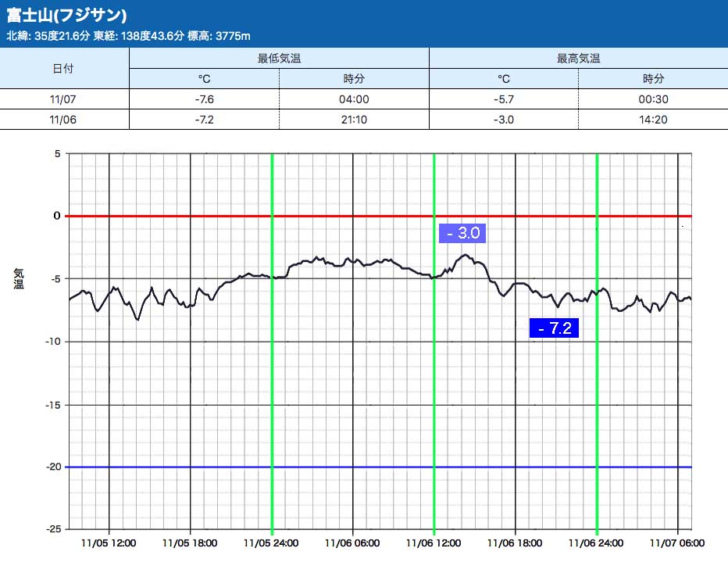Click the 11/06 date cell
728x566 pixels.
(63, 120)
